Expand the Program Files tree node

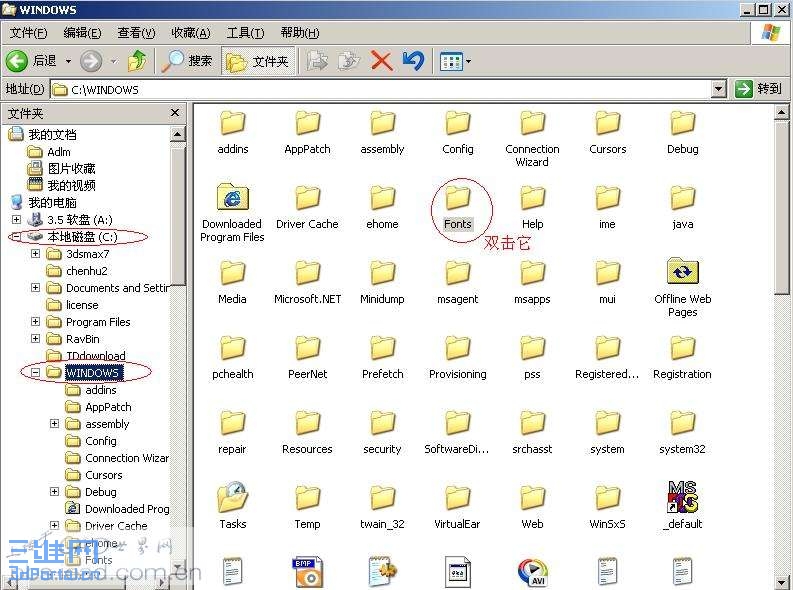coord(35,322)
